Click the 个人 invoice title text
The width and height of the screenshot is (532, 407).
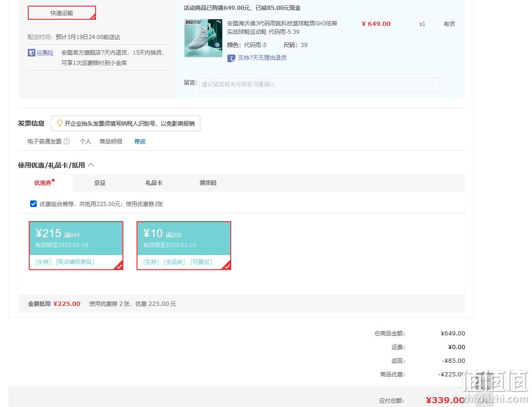[x=86, y=142]
